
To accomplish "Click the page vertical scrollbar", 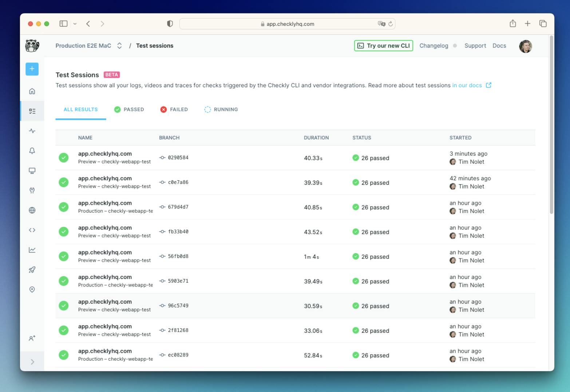I will pos(551,124).
